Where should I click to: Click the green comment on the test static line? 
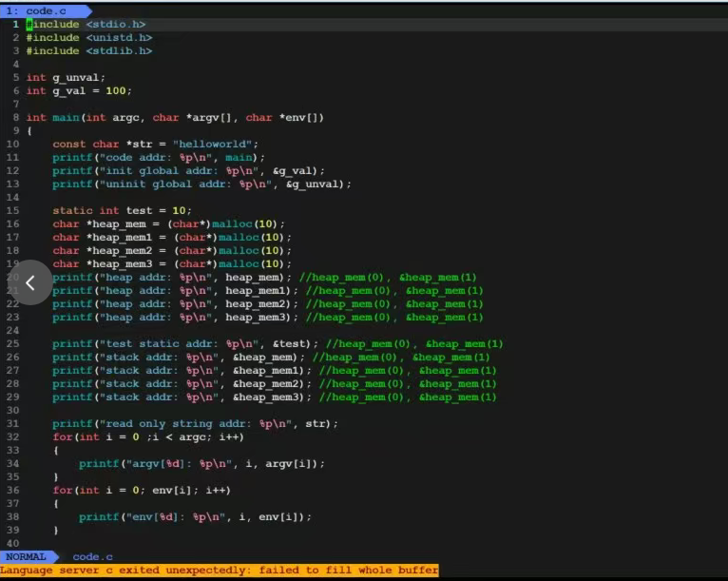(414, 343)
